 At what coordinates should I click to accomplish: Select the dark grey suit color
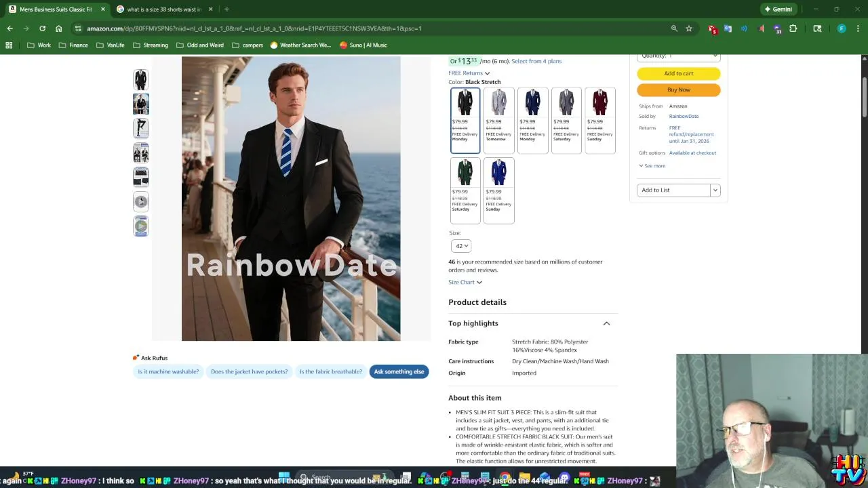566,121
